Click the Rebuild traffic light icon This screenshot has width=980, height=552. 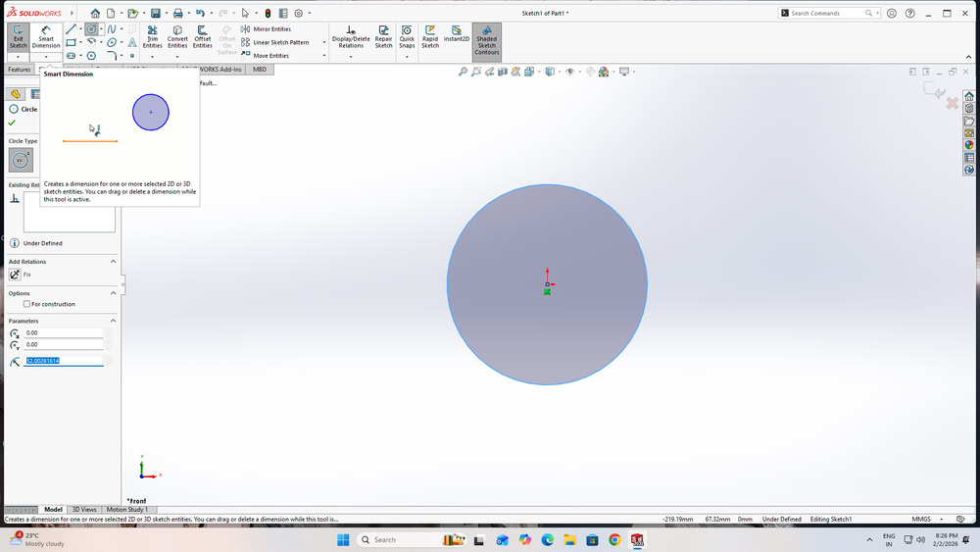(x=268, y=13)
